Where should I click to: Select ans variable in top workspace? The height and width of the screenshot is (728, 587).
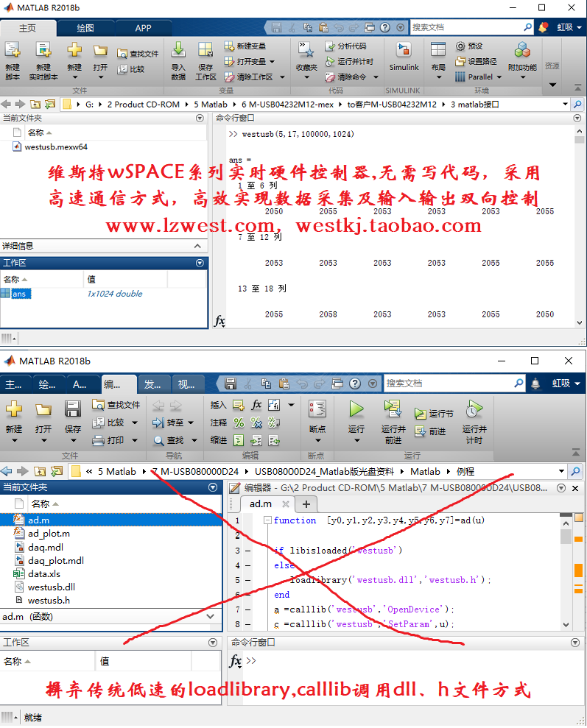tap(18, 294)
